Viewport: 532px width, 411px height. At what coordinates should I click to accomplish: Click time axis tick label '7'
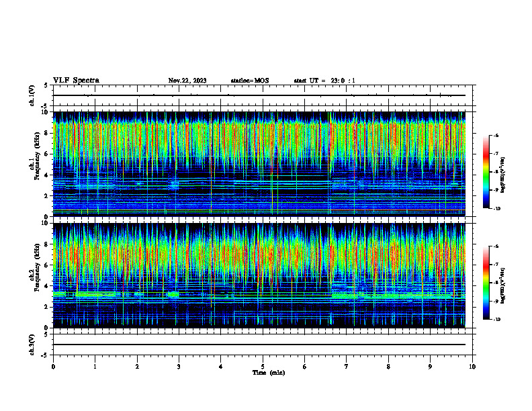tap(347, 367)
